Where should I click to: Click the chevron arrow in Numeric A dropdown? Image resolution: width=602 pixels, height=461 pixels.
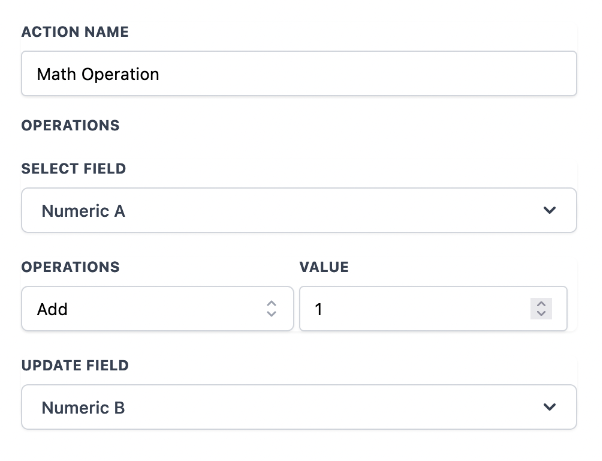click(548, 211)
